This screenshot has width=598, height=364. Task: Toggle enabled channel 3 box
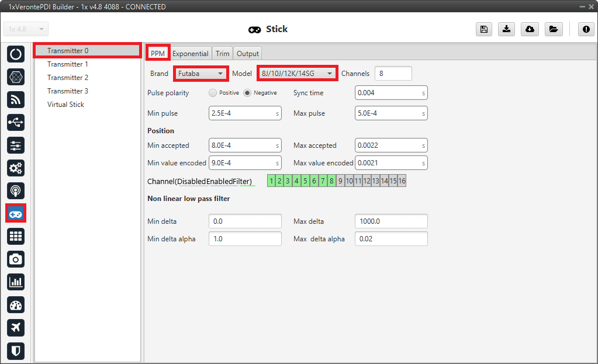click(288, 181)
